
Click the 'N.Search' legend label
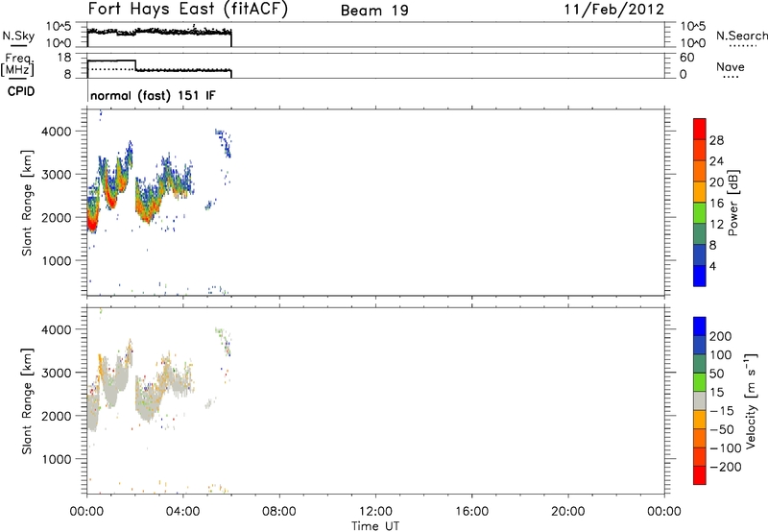point(741,36)
